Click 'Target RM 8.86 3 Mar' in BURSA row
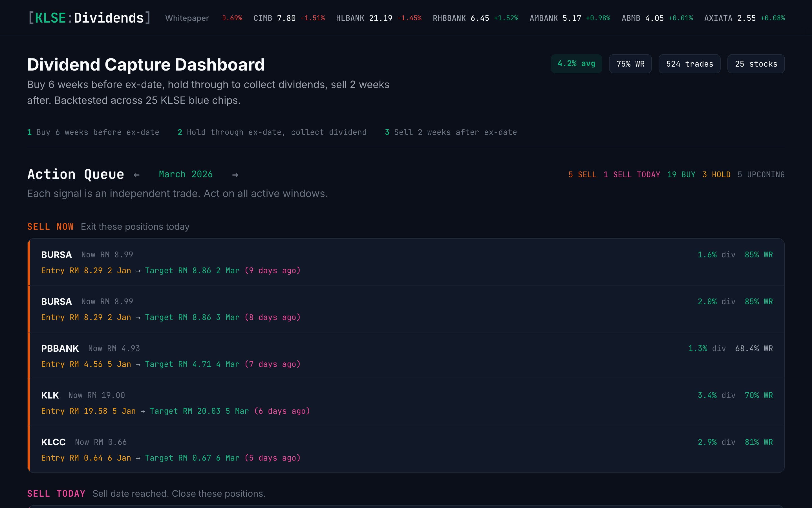The width and height of the screenshot is (812, 508). 192,317
